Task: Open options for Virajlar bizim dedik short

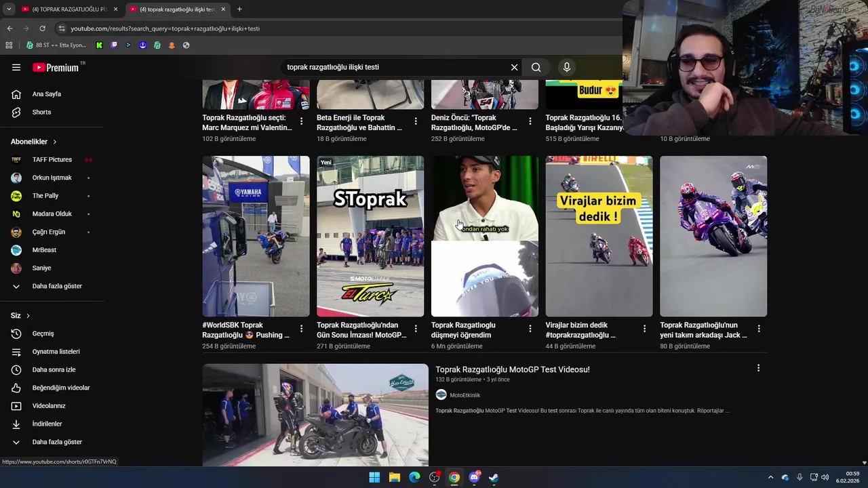Action: 644,329
